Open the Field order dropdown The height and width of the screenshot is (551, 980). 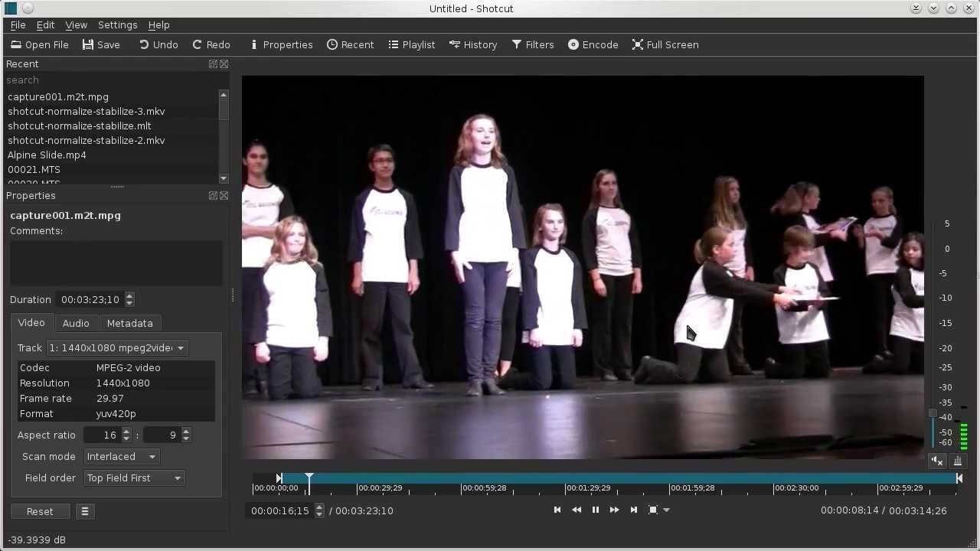pos(134,478)
